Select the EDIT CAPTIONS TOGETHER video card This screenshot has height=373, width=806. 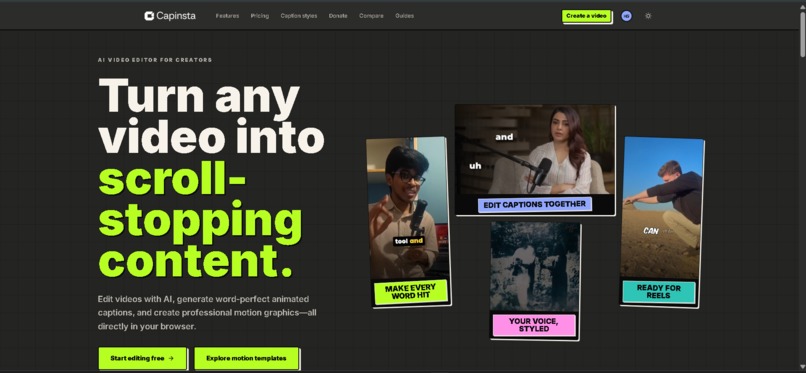(x=535, y=160)
